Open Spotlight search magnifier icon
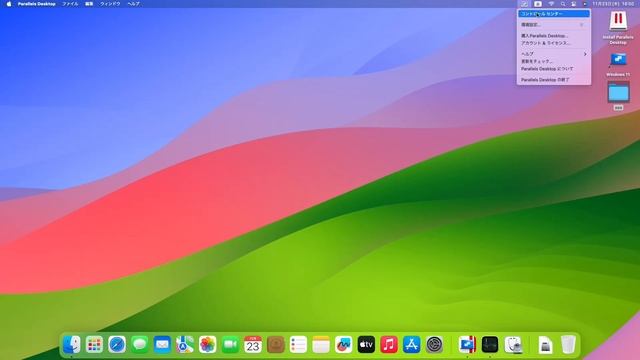This screenshot has height=360, width=640. click(x=563, y=4)
